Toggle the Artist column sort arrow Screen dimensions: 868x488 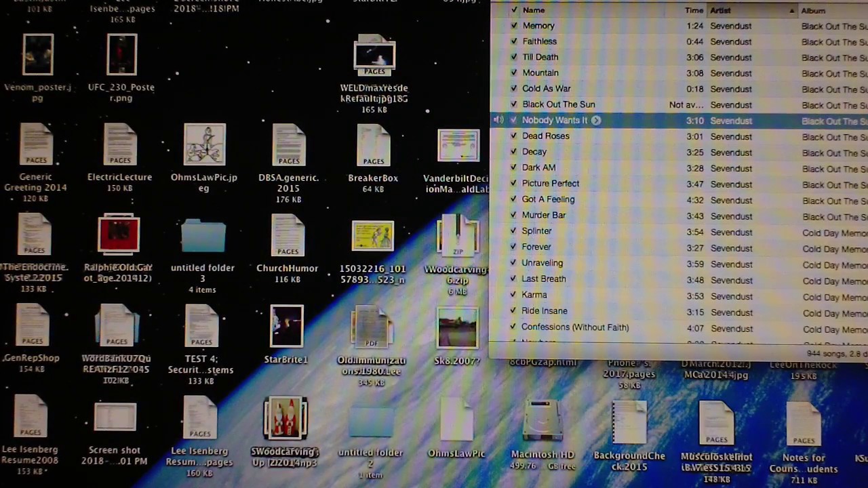(791, 10)
